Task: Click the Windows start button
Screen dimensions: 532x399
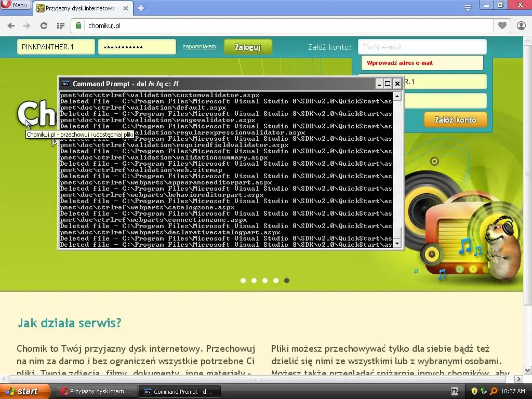Action: click(25, 391)
